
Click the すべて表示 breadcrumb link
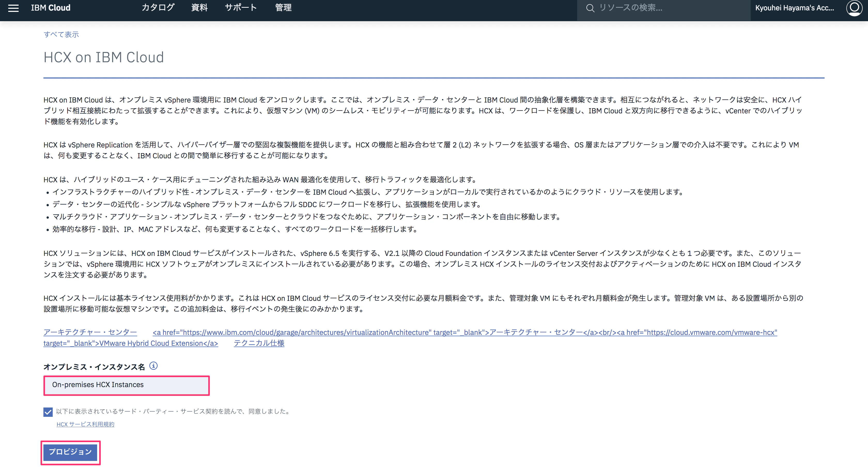61,34
